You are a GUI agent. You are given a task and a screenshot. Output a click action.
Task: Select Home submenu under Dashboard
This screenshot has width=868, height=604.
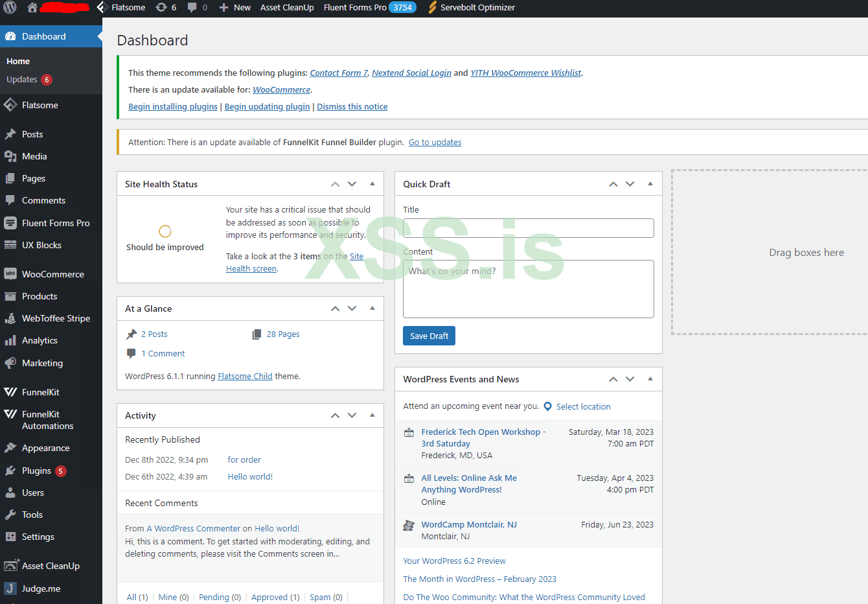[18, 61]
